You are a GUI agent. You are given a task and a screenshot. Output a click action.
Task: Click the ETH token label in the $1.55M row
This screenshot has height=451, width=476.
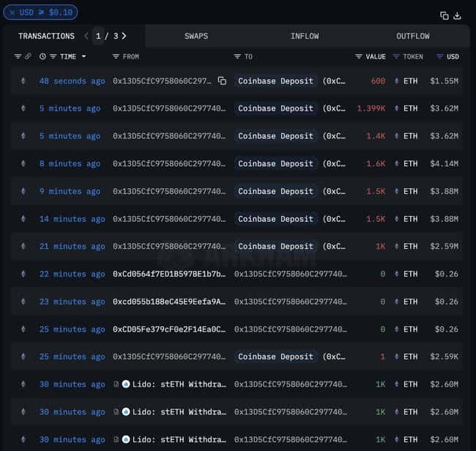pos(410,81)
